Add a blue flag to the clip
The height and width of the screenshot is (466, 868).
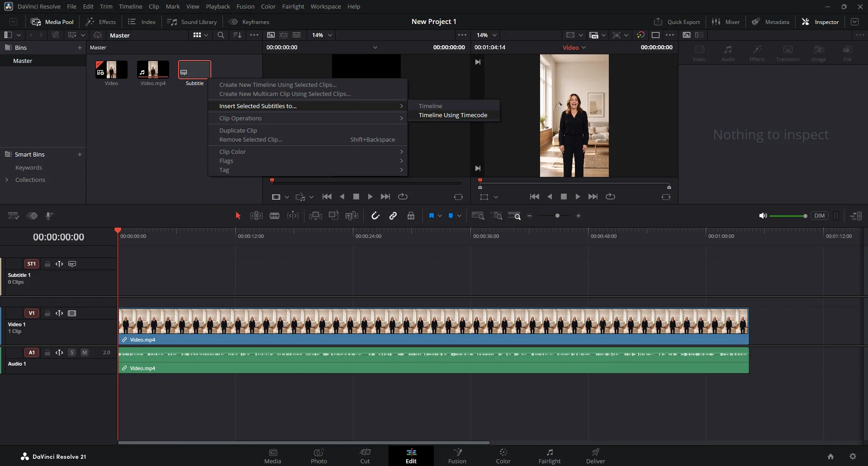click(x=432, y=216)
